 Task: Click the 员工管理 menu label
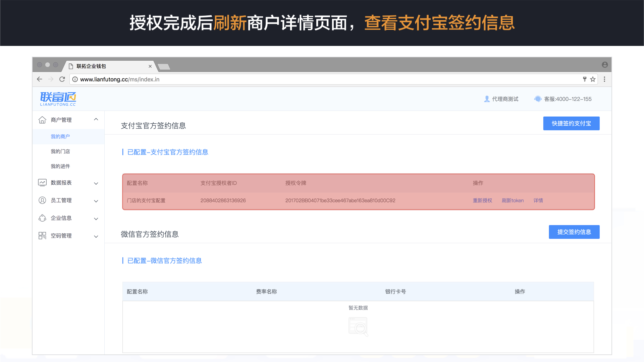pyautogui.click(x=61, y=200)
